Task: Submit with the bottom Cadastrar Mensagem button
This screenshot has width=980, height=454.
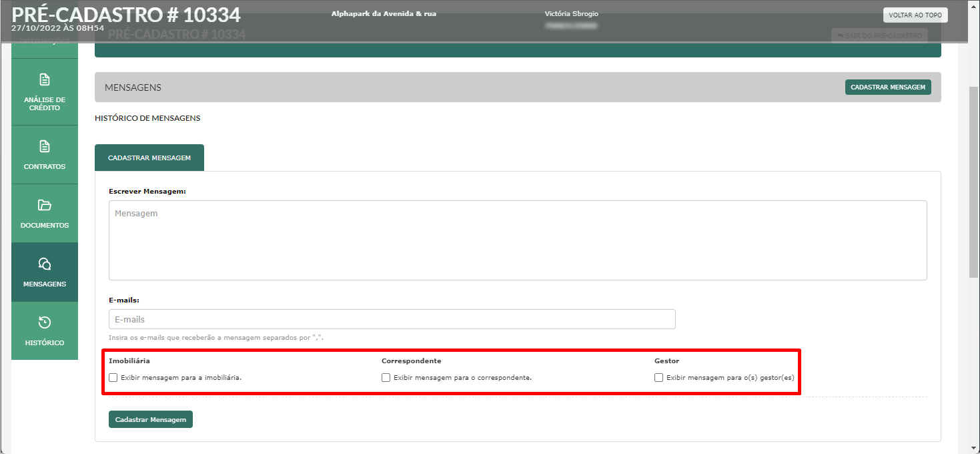Action: pyautogui.click(x=151, y=419)
